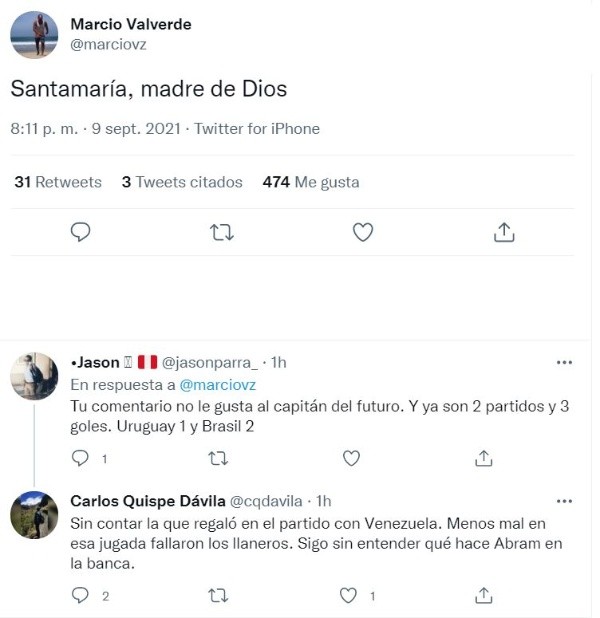
Task: Click the @marcioVZ mention in Jason's reply
Action: 218,385
